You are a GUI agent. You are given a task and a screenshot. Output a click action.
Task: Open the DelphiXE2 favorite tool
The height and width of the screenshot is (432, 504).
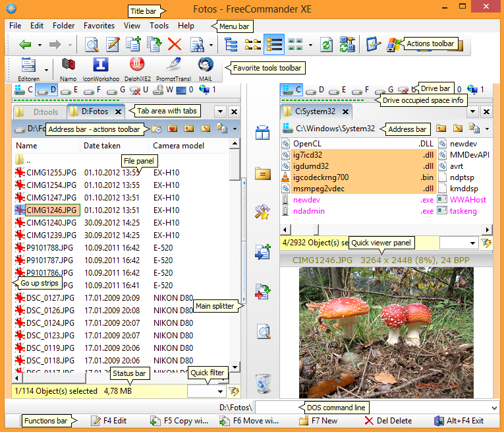click(x=137, y=65)
